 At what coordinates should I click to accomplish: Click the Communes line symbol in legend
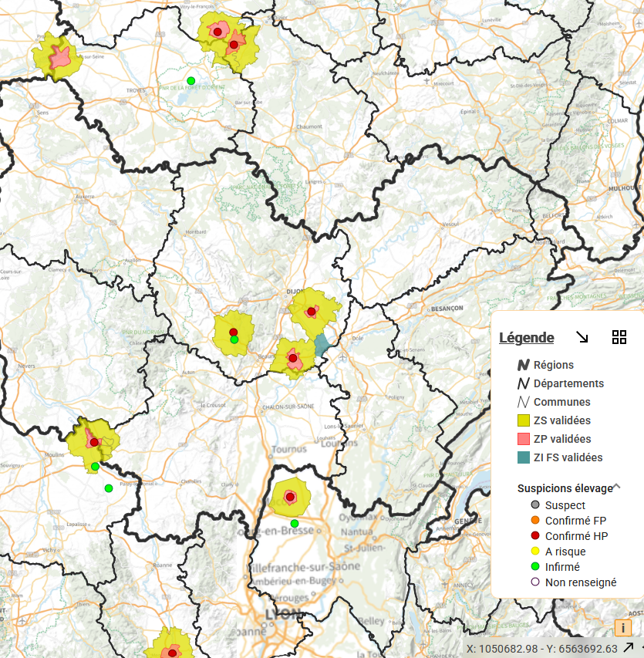[x=524, y=402]
